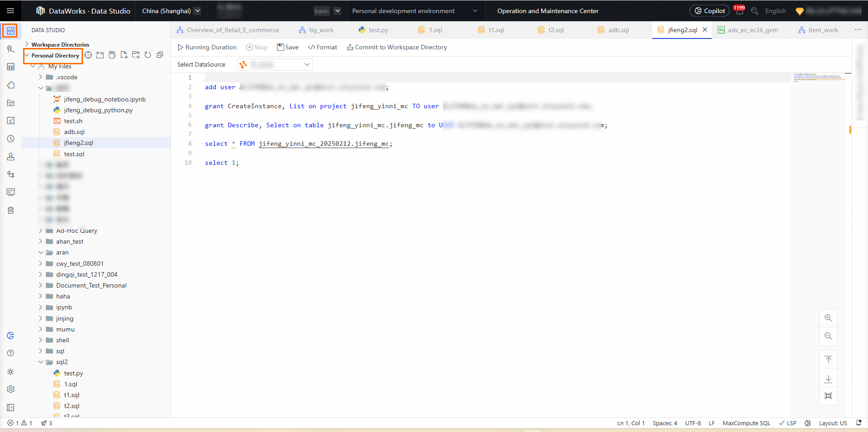
Task: Expand the Workspace Directories section
Action: pyautogui.click(x=27, y=44)
